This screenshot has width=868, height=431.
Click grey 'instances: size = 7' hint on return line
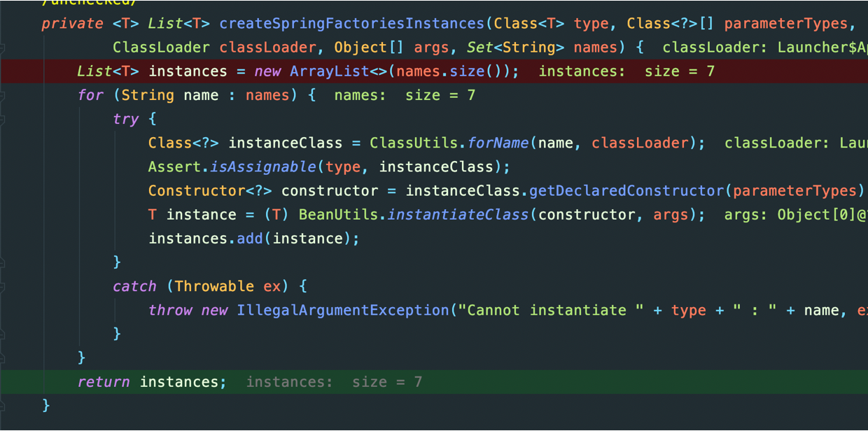pos(334,381)
